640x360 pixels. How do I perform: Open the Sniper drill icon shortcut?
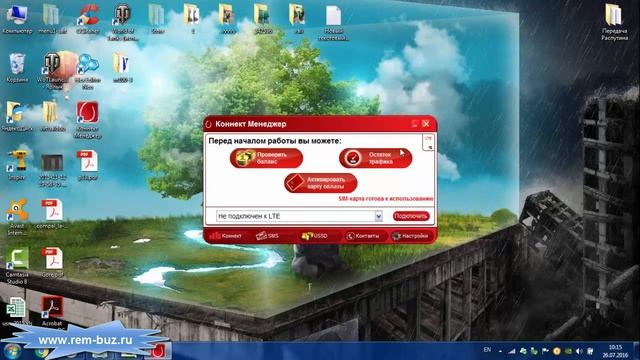[17, 165]
